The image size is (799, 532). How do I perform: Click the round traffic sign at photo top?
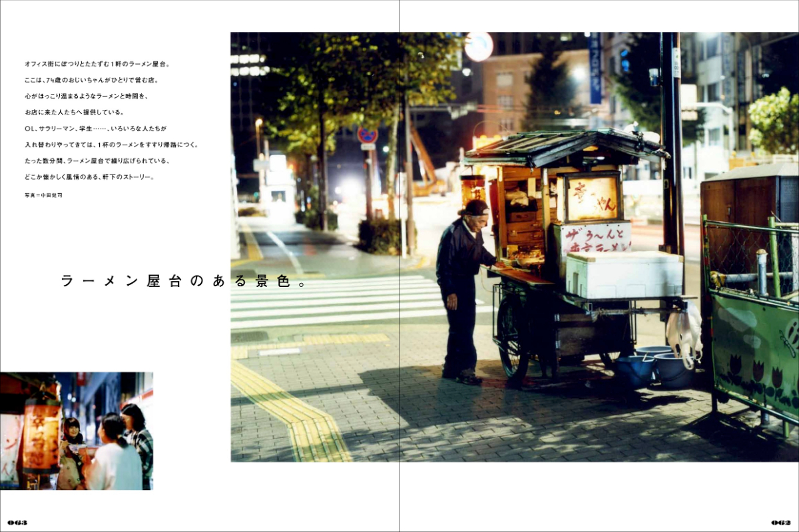coord(479,47)
